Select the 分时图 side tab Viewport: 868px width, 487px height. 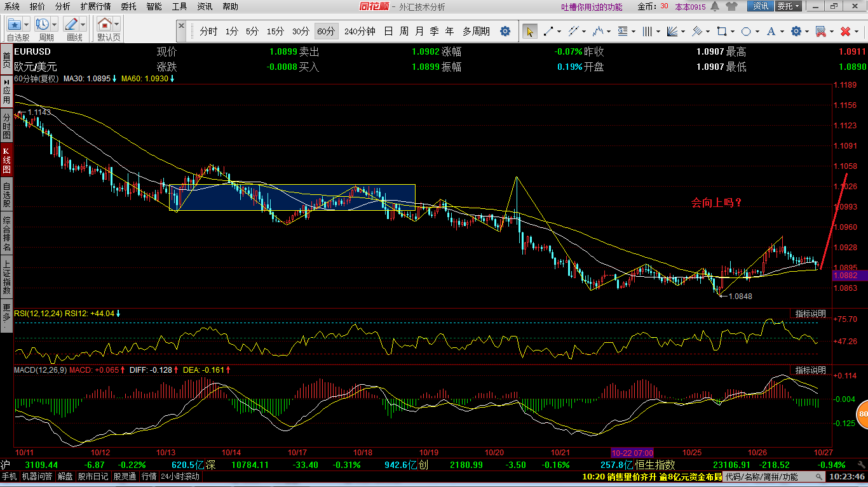tap(6, 126)
